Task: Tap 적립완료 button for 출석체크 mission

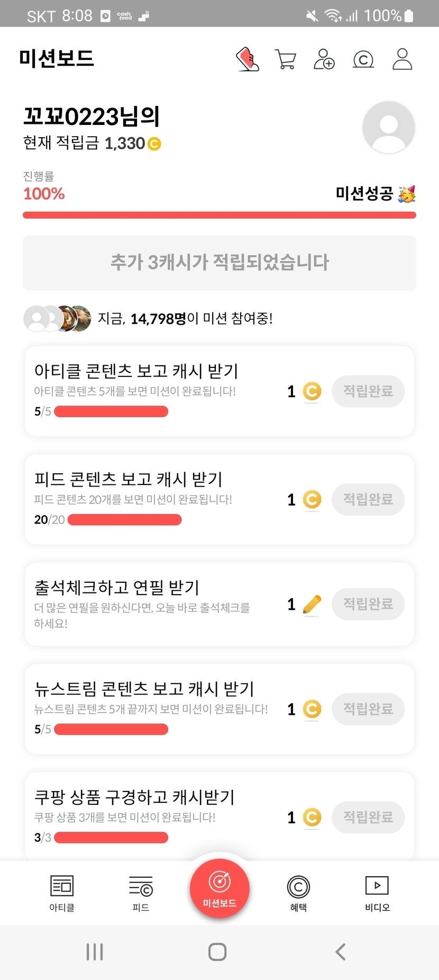Action: [x=368, y=604]
